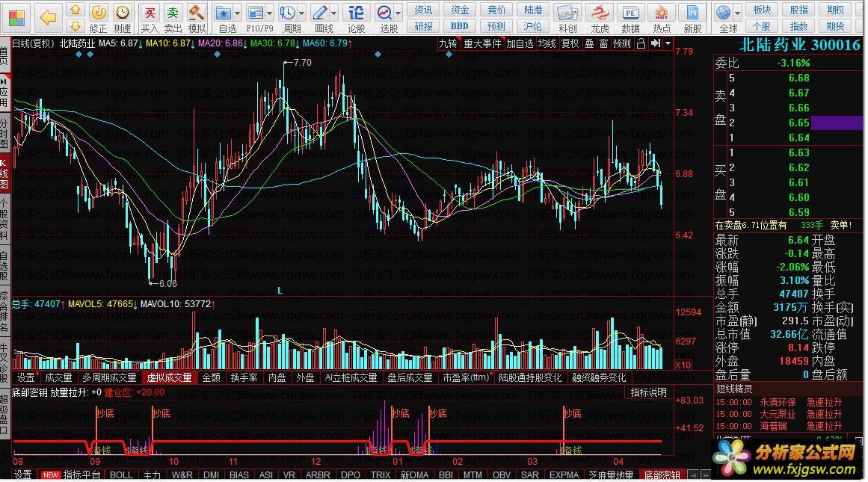Click the jump-to-end arrow icon above chart
Viewport: 868px width, 482px height.
[x=656, y=43]
